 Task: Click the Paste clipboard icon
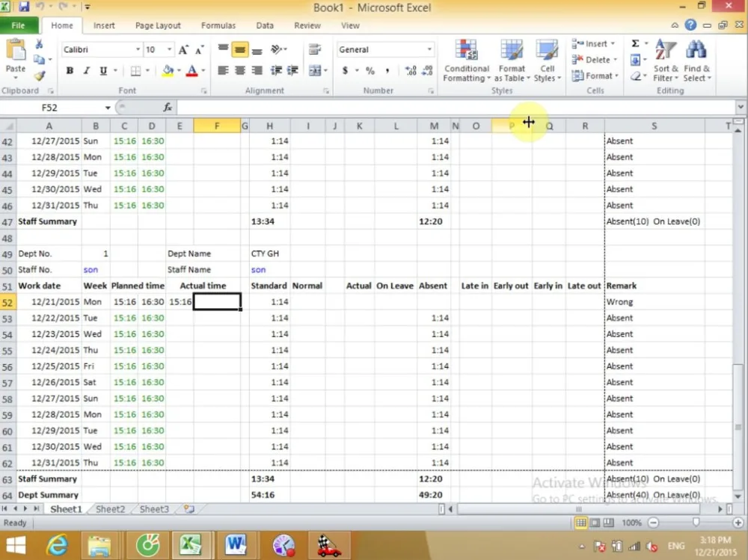(x=15, y=51)
